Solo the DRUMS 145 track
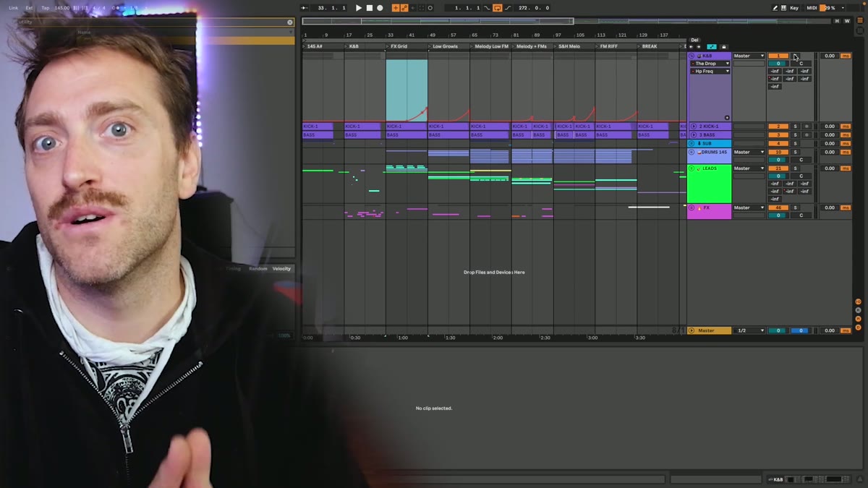This screenshot has height=488, width=868. 795,152
